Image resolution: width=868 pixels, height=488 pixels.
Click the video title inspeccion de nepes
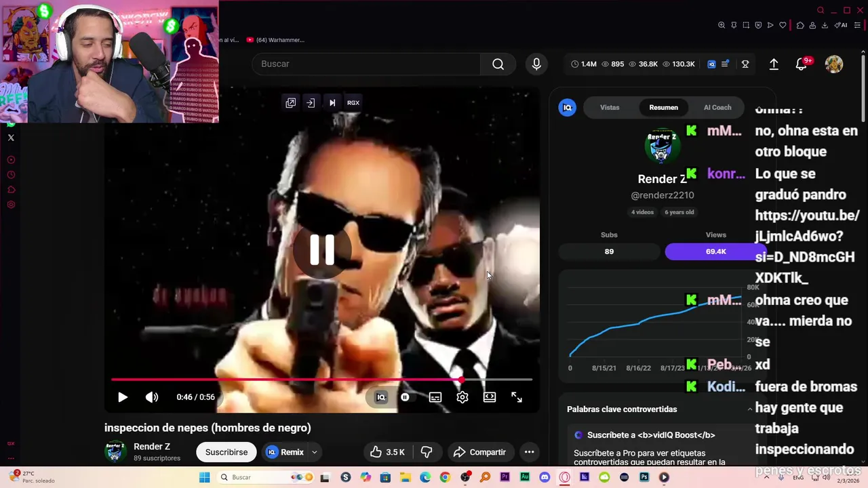point(208,428)
